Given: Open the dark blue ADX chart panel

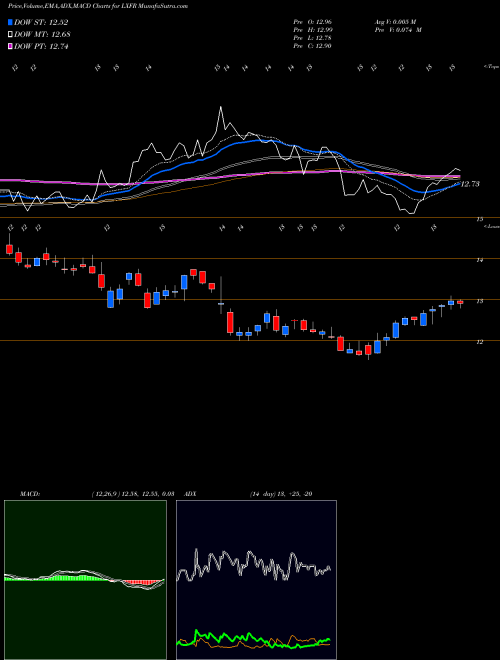Looking at the screenshot, I should tap(256, 580).
